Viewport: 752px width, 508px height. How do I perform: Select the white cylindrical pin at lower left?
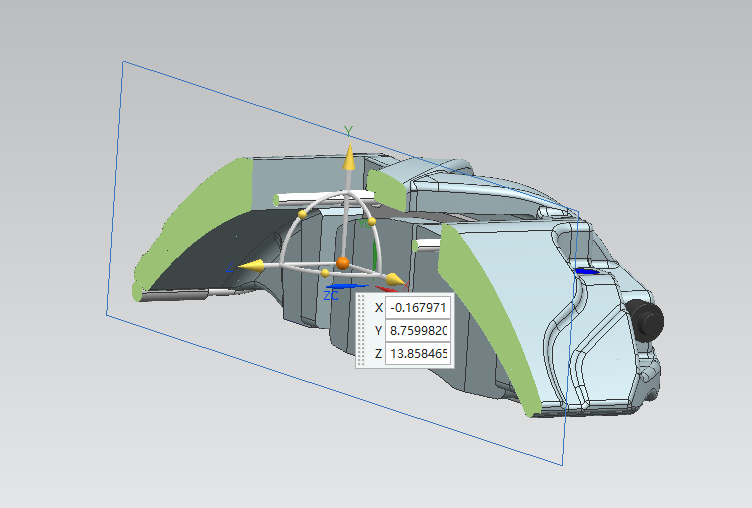click(180, 294)
